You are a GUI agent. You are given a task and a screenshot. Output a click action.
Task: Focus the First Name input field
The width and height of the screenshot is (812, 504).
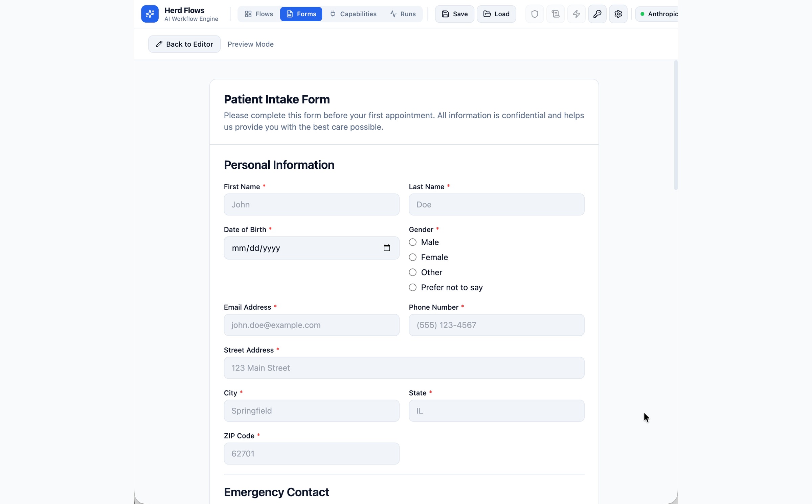click(312, 205)
